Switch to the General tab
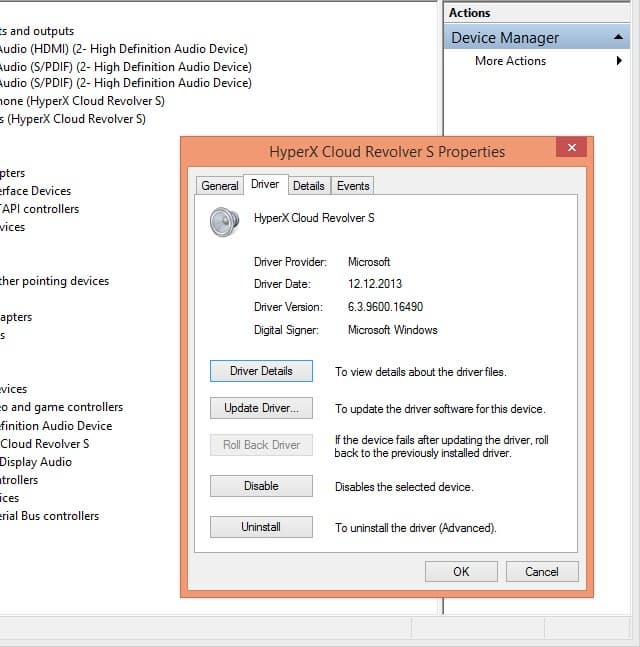This screenshot has width=640, height=647. coord(220,186)
